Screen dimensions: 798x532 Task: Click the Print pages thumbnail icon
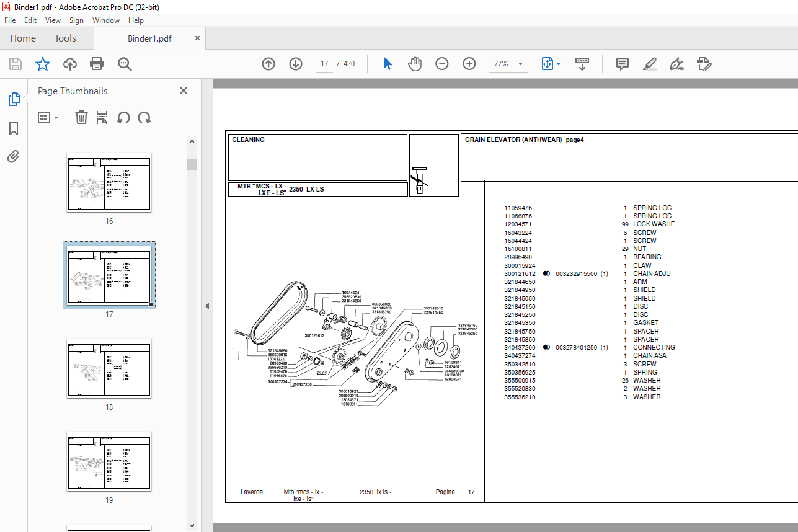pyautogui.click(x=102, y=117)
